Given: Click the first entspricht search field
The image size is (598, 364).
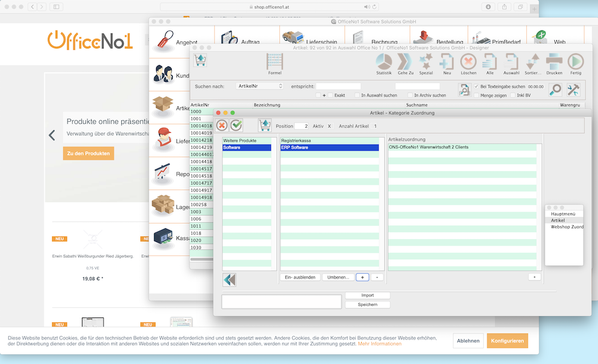Looking at the screenshot, I should (x=338, y=87).
